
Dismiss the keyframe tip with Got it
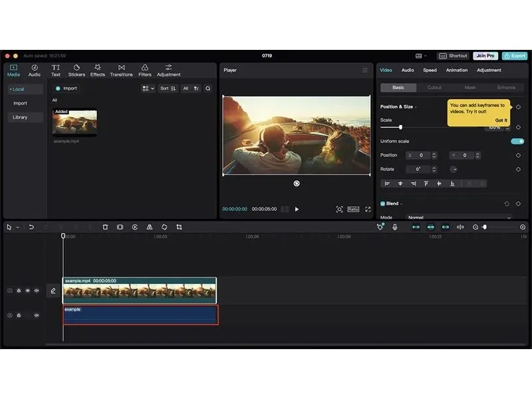(x=501, y=120)
